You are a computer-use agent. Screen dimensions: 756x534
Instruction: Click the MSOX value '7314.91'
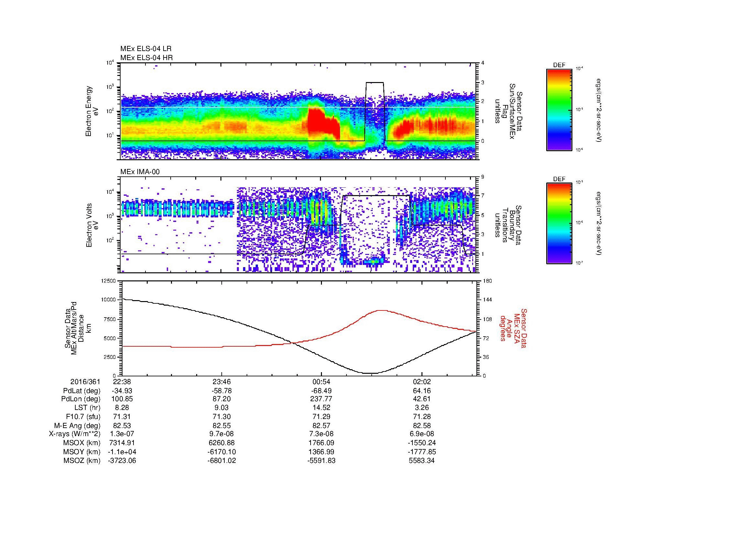point(122,443)
